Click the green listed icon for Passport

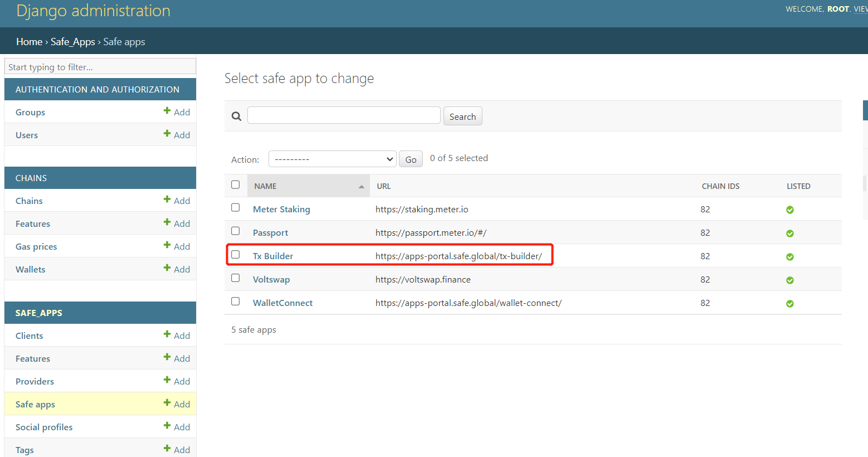(x=789, y=233)
